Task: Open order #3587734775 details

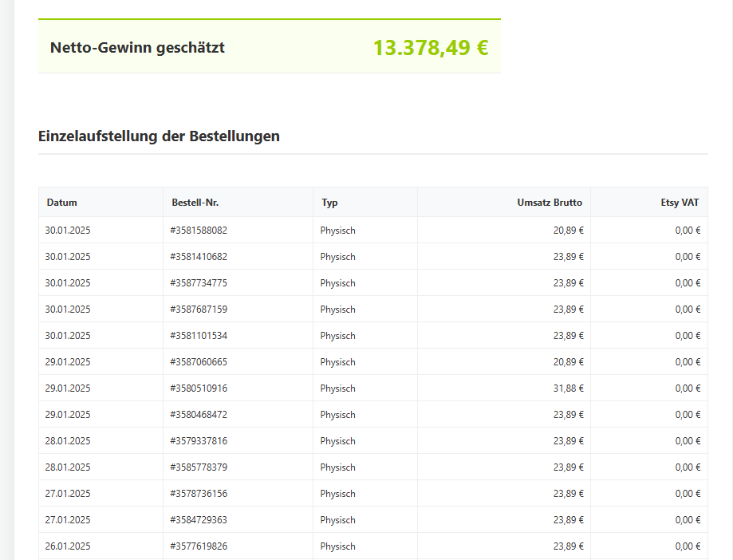Action: 199,282
